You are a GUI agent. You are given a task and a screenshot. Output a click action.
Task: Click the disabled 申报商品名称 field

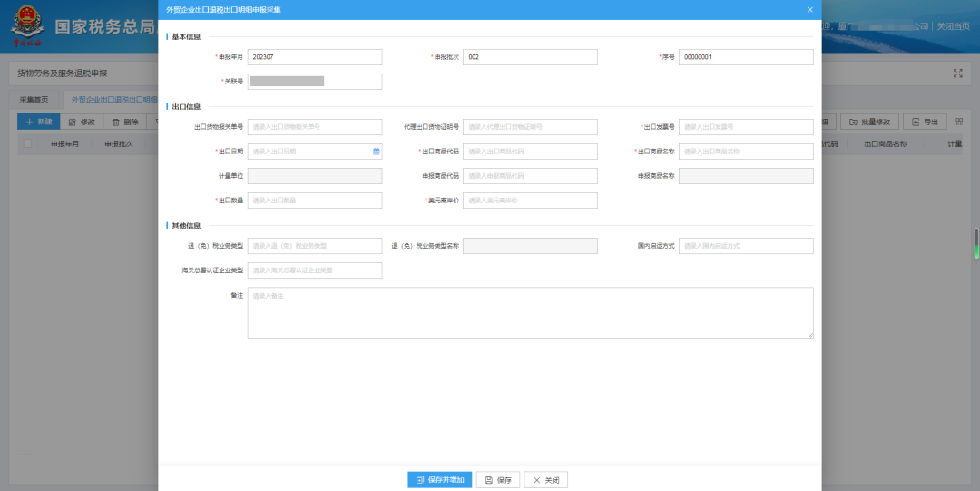tap(746, 176)
